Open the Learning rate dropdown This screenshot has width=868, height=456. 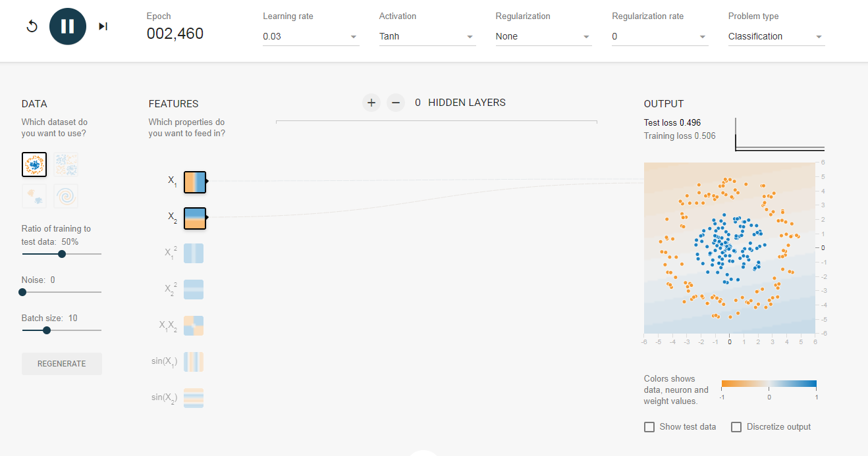(x=311, y=37)
